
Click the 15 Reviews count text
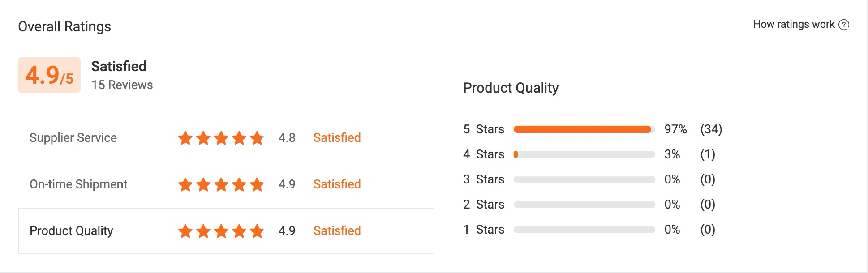[122, 85]
